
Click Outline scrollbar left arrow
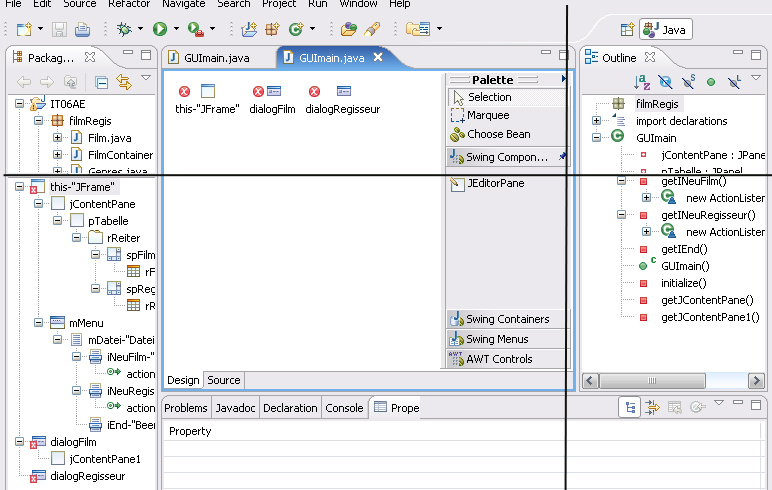[x=590, y=381]
